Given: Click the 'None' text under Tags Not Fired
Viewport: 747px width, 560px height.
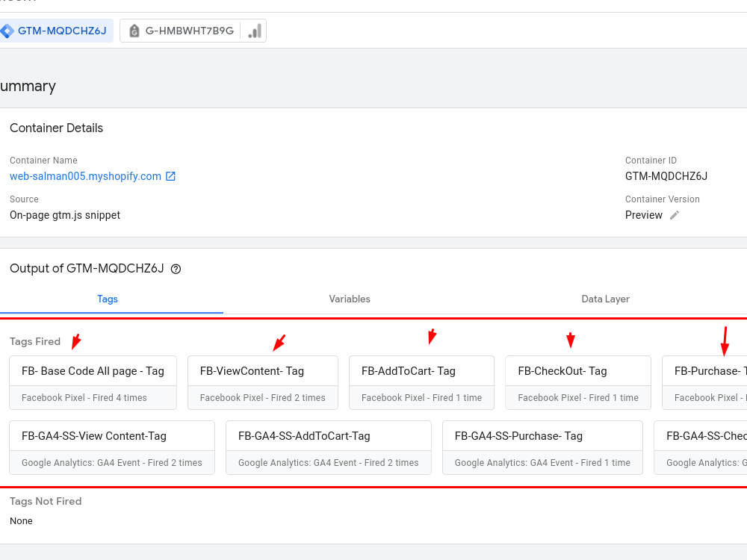Looking at the screenshot, I should [21, 521].
